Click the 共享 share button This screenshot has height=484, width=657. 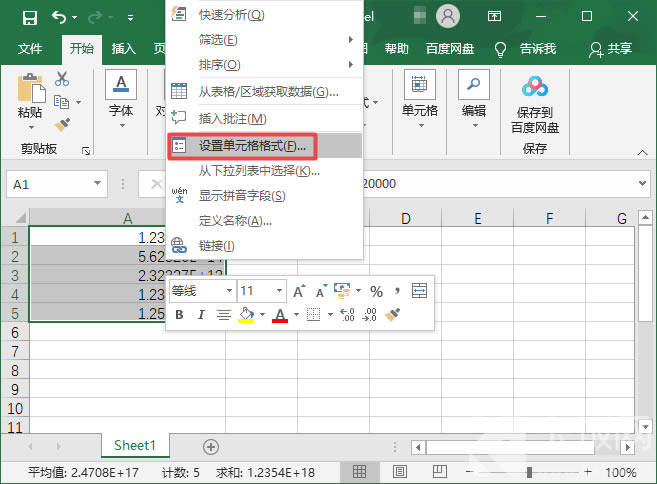pos(611,48)
